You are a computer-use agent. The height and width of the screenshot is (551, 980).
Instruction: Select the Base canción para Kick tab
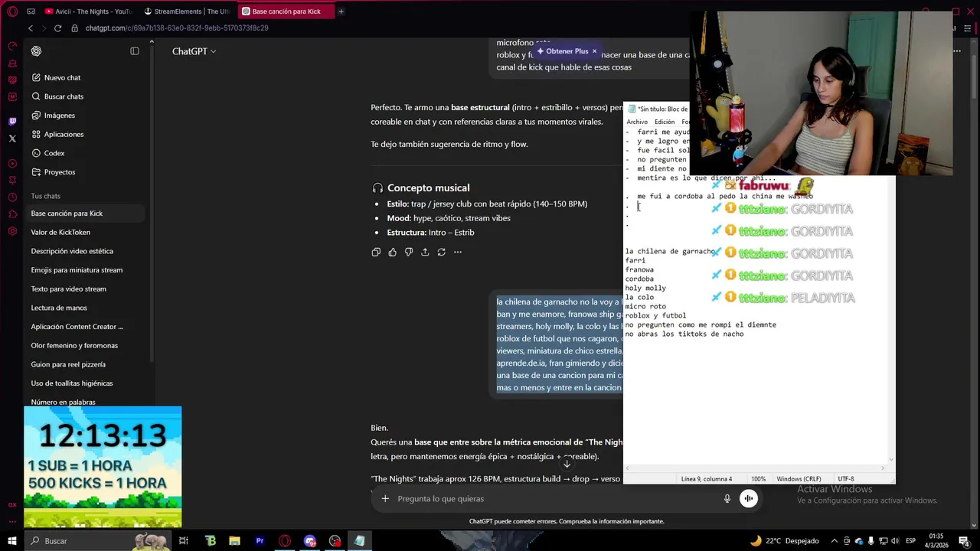(285, 11)
